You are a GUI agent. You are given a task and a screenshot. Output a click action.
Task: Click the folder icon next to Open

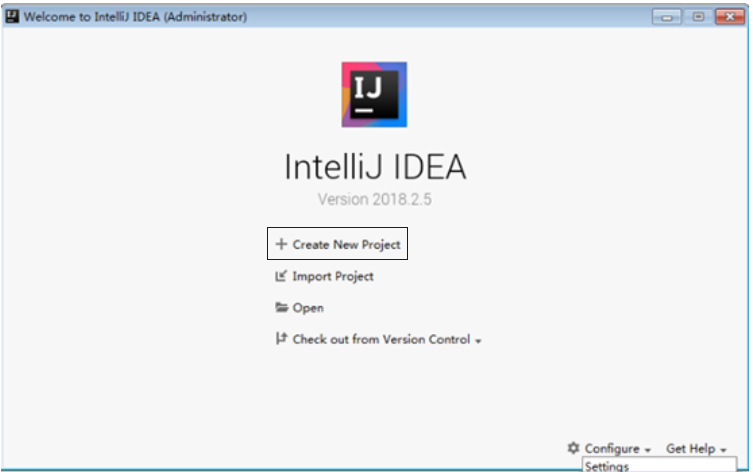pyautogui.click(x=281, y=307)
